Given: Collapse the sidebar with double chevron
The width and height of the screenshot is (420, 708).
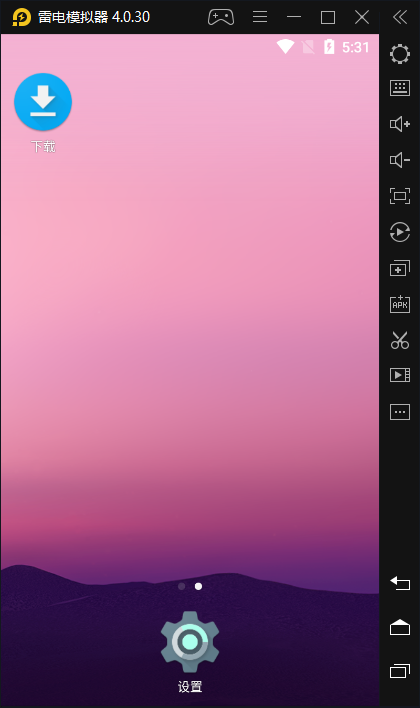Looking at the screenshot, I should pyautogui.click(x=400, y=17).
